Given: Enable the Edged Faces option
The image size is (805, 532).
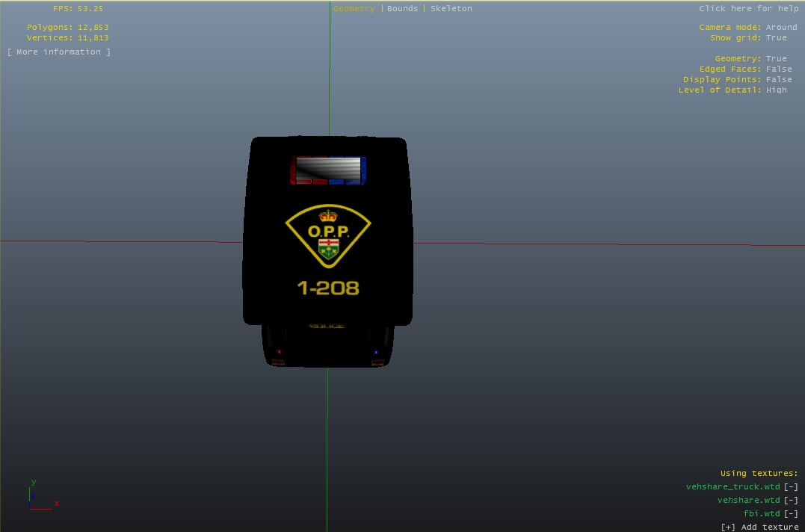Looking at the screenshot, I should pyautogui.click(x=779, y=69).
